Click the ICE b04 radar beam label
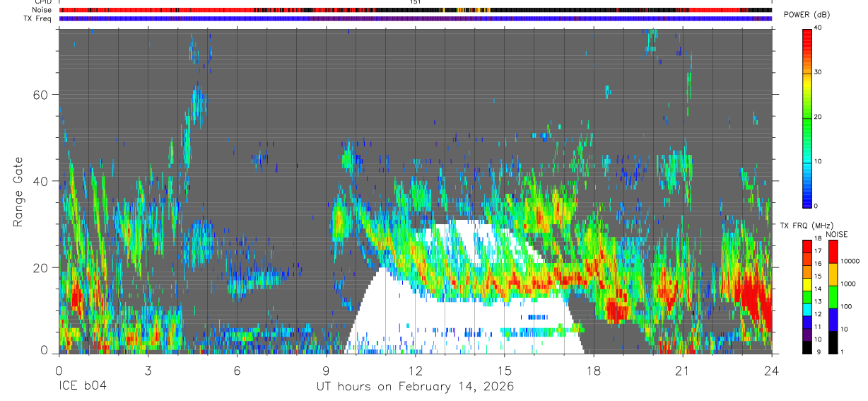 82,387
